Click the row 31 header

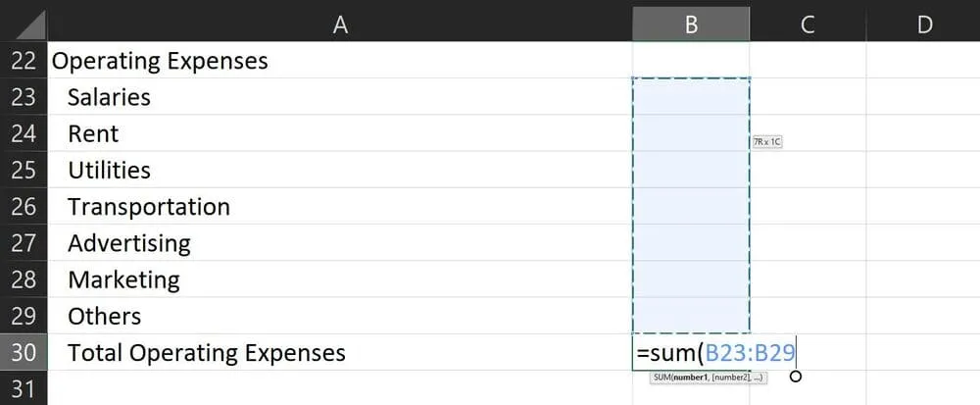23,388
